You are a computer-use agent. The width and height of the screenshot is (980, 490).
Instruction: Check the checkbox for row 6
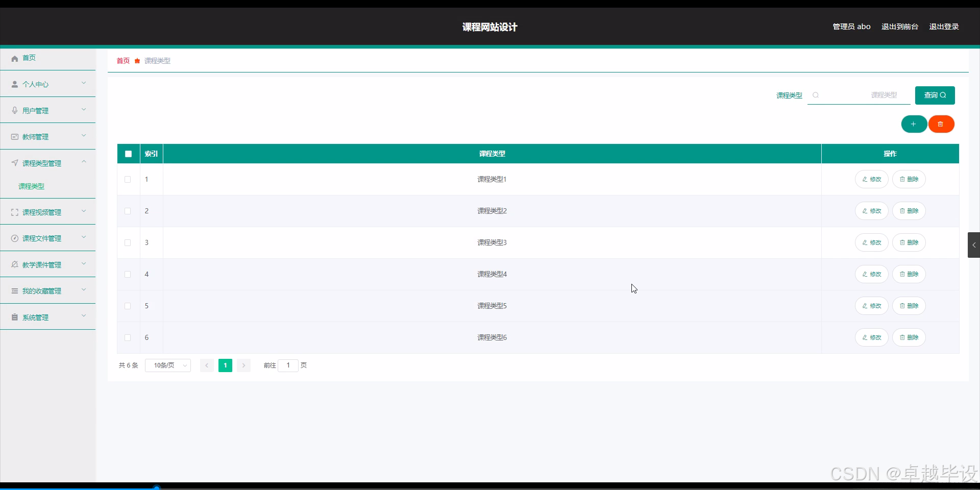pyautogui.click(x=128, y=337)
